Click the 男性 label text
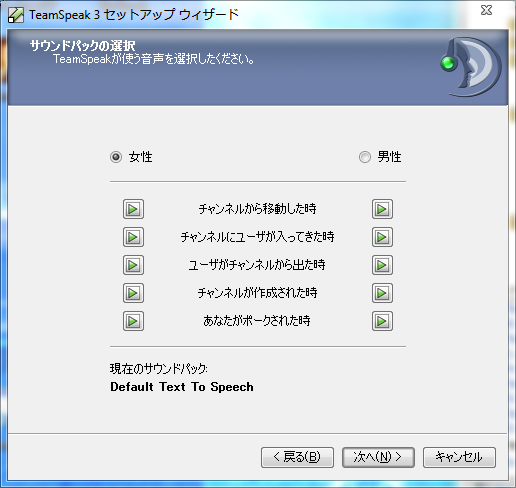 pos(389,157)
